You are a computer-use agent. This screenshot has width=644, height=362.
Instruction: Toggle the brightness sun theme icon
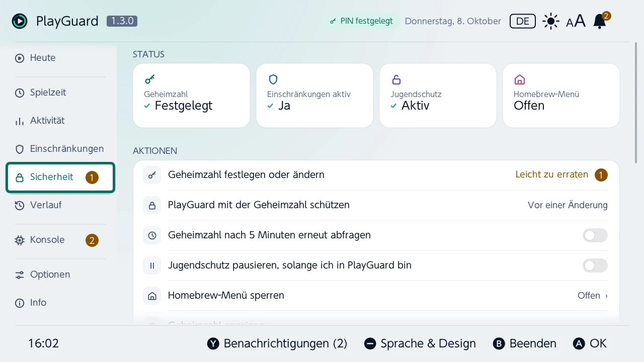click(x=551, y=21)
